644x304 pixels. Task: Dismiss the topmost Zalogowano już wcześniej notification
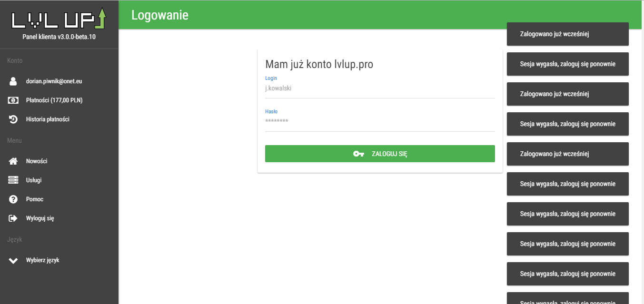click(x=567, y=34)
